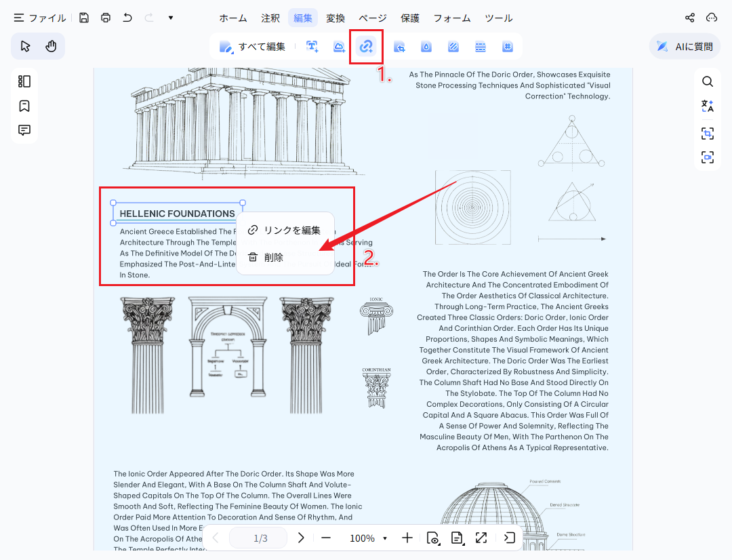
Task: Click the redo arrow icon
Action: 149,18
